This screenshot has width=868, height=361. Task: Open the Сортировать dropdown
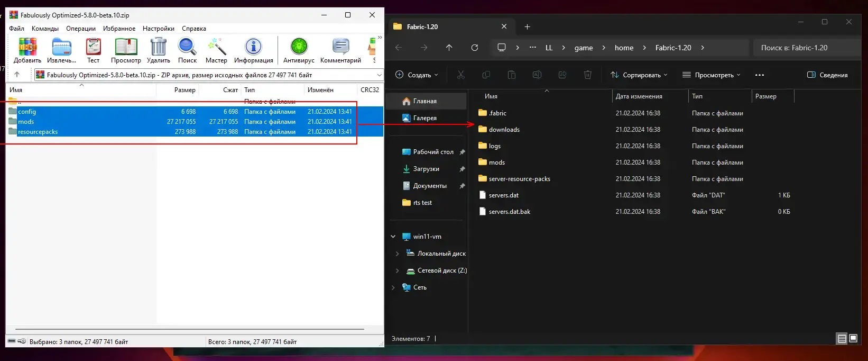(639, 75)
